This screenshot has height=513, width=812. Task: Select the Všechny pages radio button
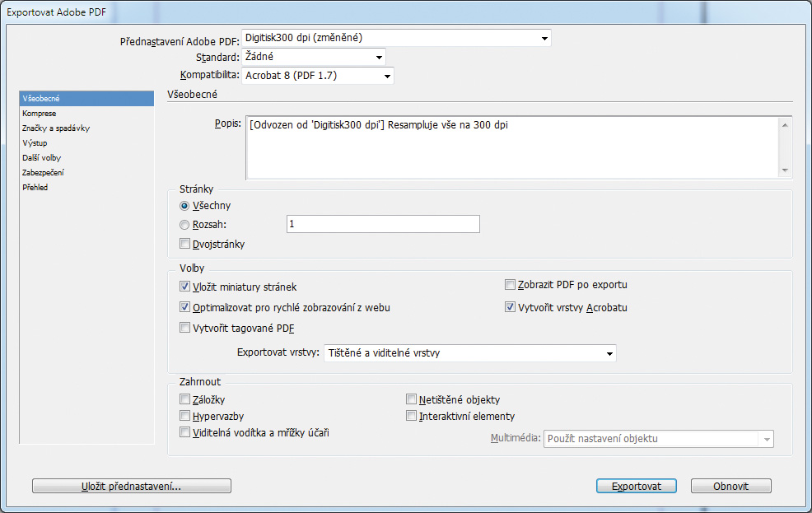tap(184, 206)
